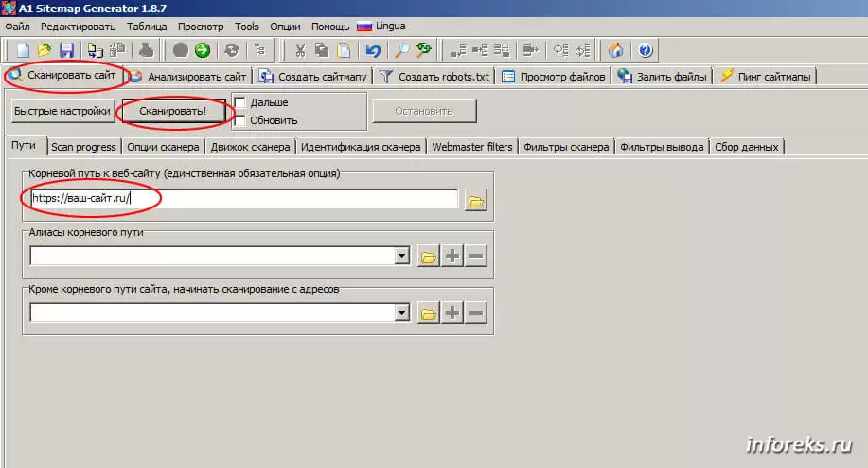Click the Cut (scissors) toolbar icon
868x468 pixels.
click(300, 50)
